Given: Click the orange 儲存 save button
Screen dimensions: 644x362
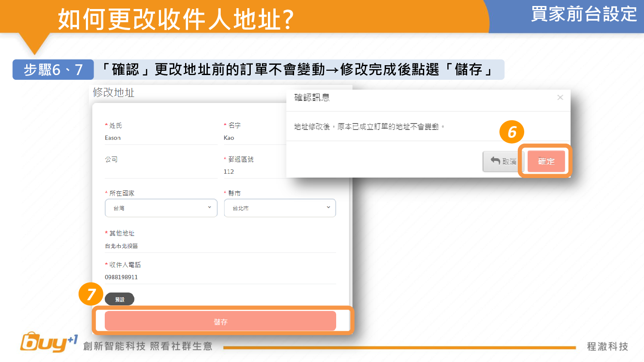Looking at the screenshot, I should 220,321.
